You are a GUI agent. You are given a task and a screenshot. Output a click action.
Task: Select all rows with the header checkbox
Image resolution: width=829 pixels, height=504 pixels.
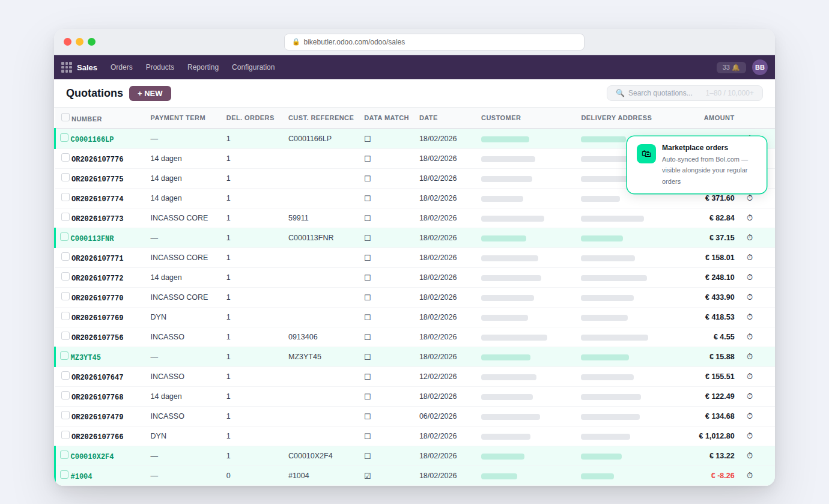(x=65, y=118)
